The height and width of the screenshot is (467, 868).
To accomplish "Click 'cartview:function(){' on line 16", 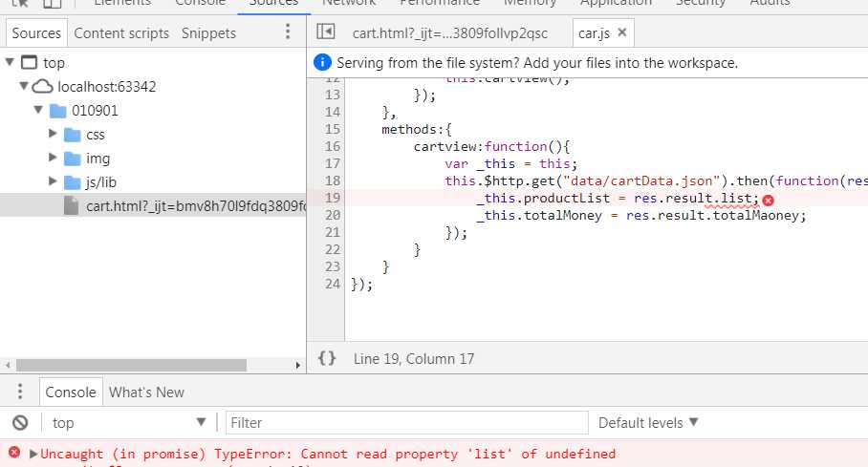I will pyautogui.click(x=491, y=147).
